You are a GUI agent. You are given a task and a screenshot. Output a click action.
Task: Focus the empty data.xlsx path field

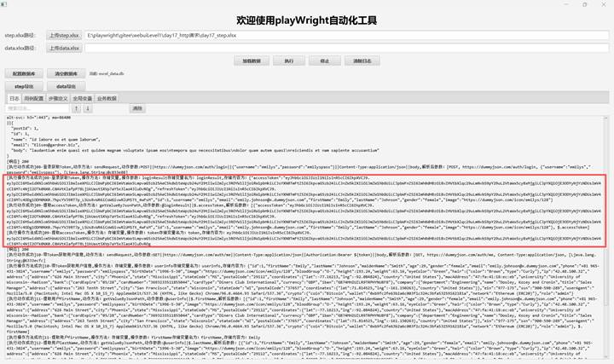coord(346,48)
